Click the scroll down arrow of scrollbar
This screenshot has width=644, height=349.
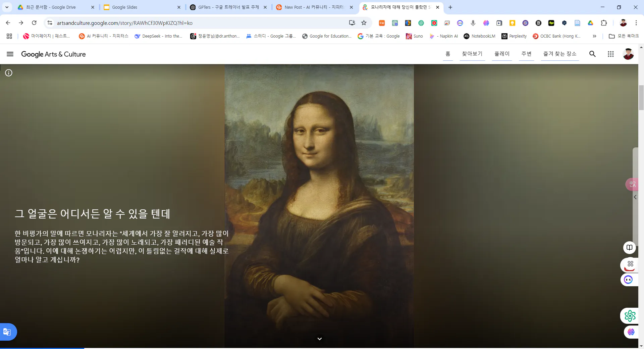641,346
